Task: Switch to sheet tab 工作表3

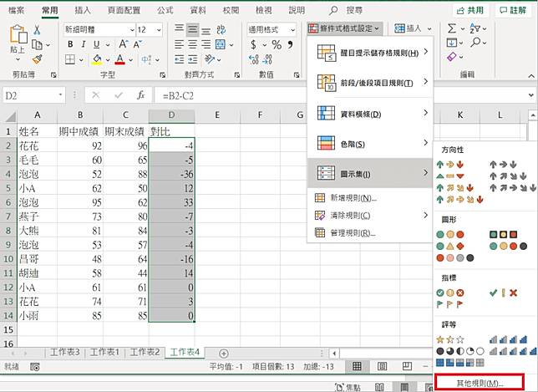Action: click(x=65, y=352)
